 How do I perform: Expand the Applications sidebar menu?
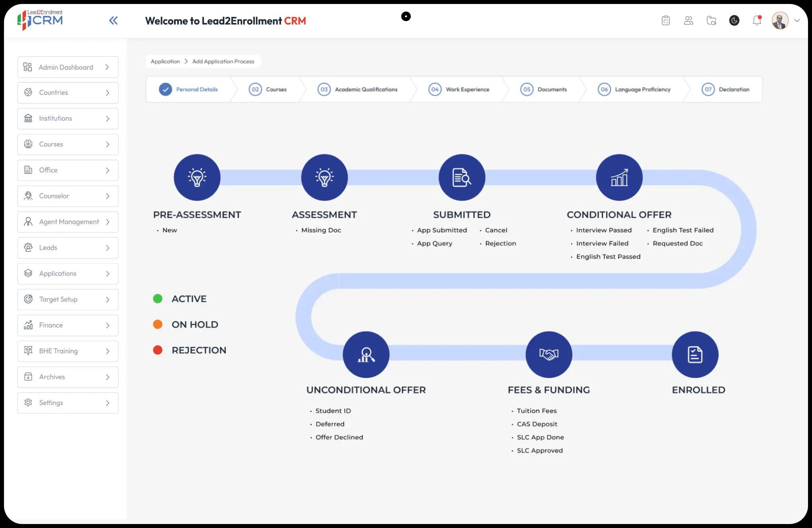68,274
